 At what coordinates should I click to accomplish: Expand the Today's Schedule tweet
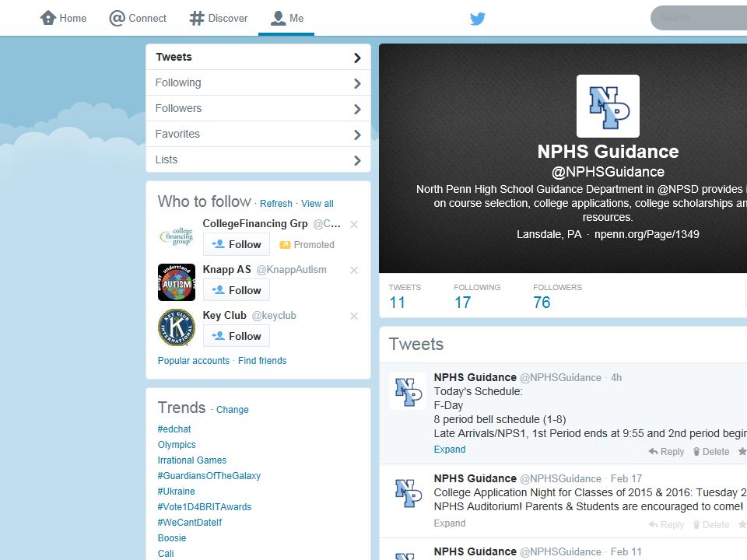click(450, 450)
